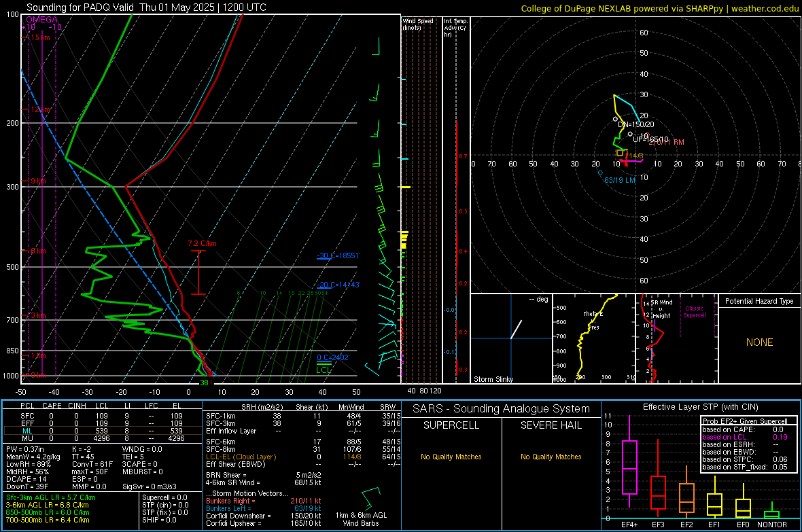Select the SFC parcel row label

(27, 416)
